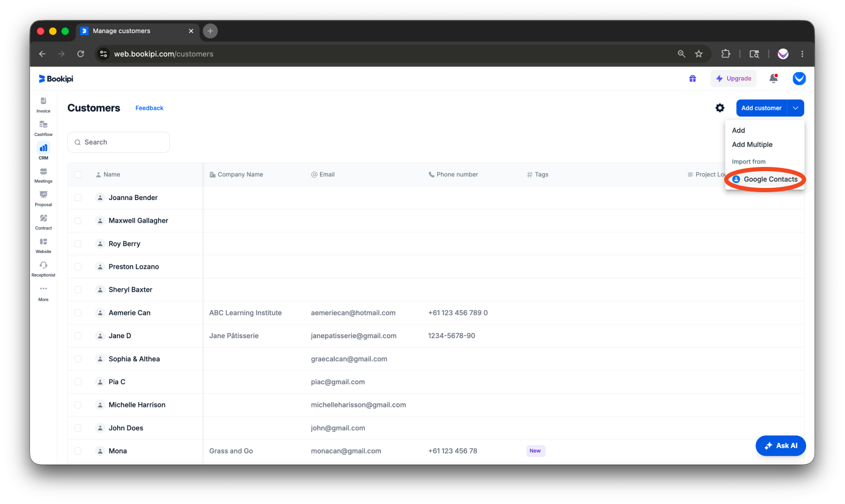Check the Aemerie Can row checkbox
The height and width of the screenshot is (504, 845).
pos(78,313)
